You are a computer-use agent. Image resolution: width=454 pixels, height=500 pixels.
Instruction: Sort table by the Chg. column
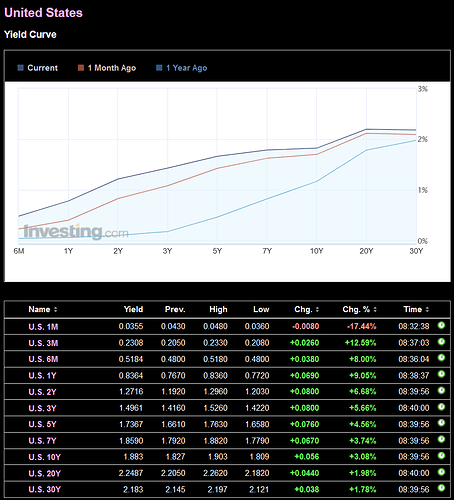click(x=307, y=309)
